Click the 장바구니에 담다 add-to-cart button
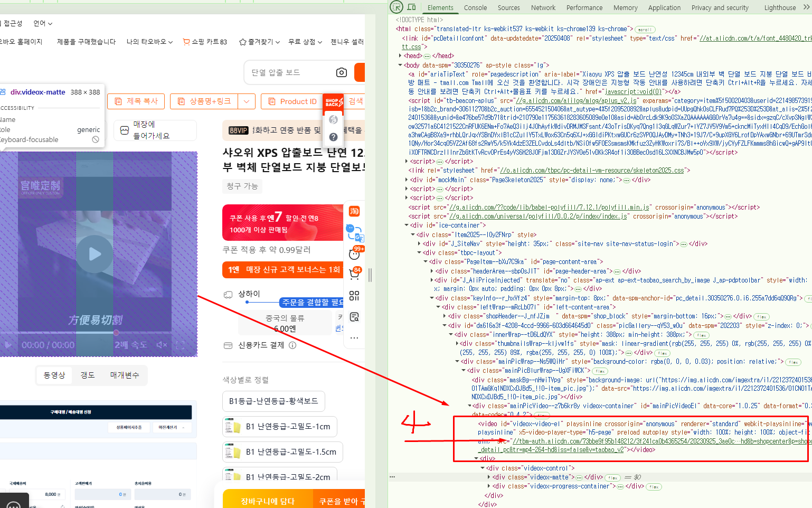The image size is (812, 508). [x=268, y=501]
